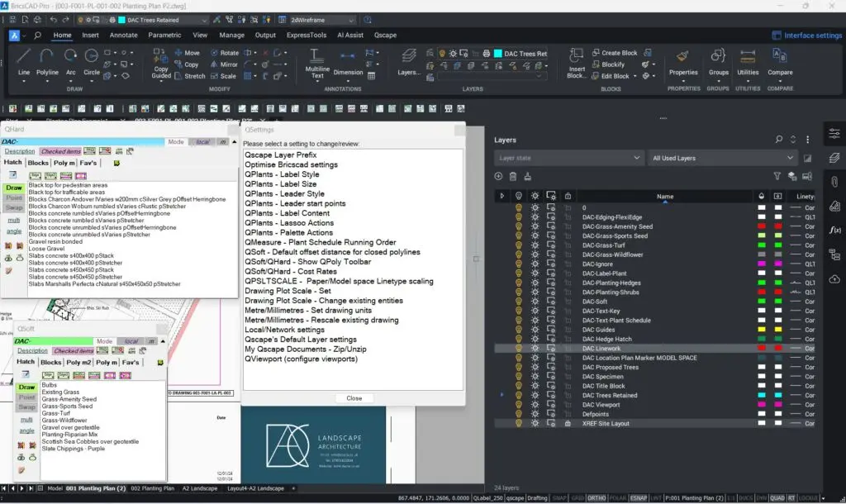The width and height of the screenshot is (846, 504).
Task: Switch to the 002 Planting Plan layout tab
Action: click(x=153, y=488)
